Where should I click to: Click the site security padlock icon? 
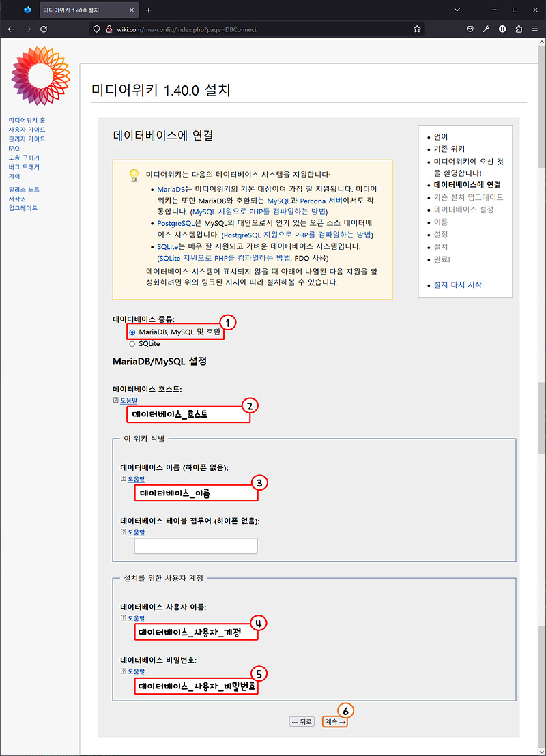(109, 29)
